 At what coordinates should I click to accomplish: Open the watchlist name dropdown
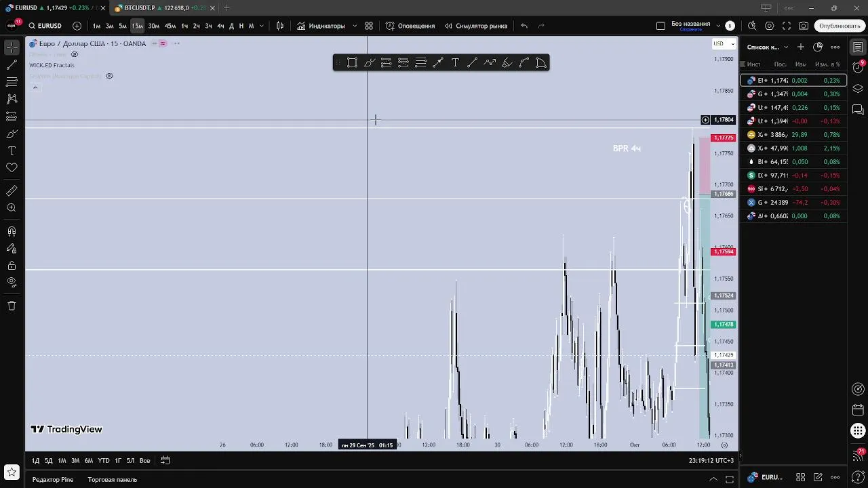768,47
